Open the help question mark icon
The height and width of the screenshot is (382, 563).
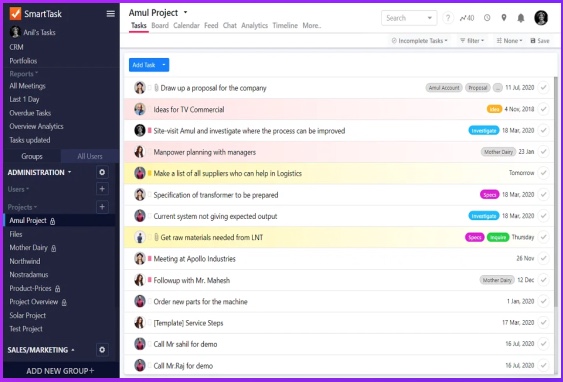(447, 18)
